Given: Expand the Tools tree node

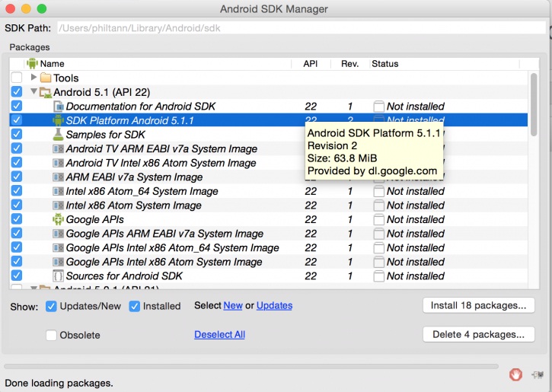Looking at the screenshot, I should tap(34, 78).
